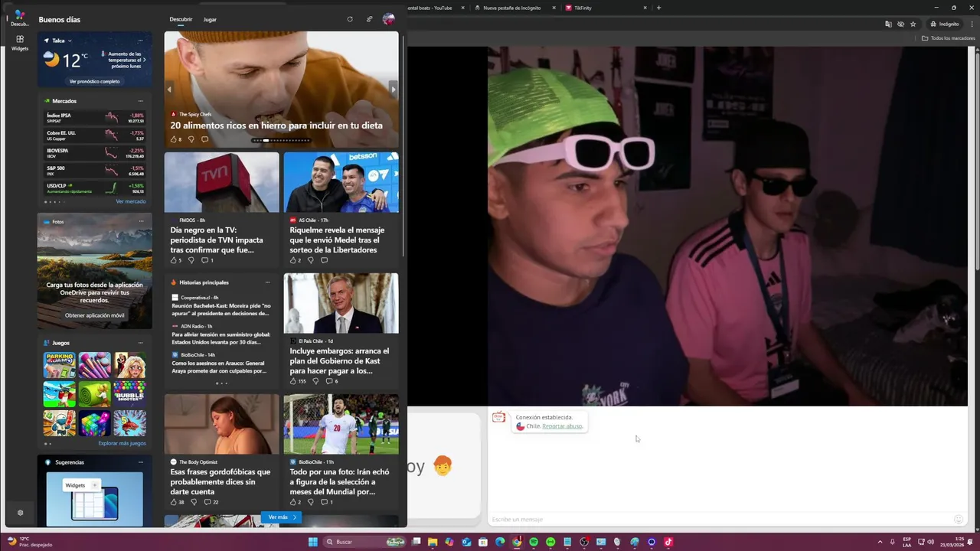This screenshot has height=551, width=980.
Task: Open weather widget more options
Action: (x=140, y=41)
